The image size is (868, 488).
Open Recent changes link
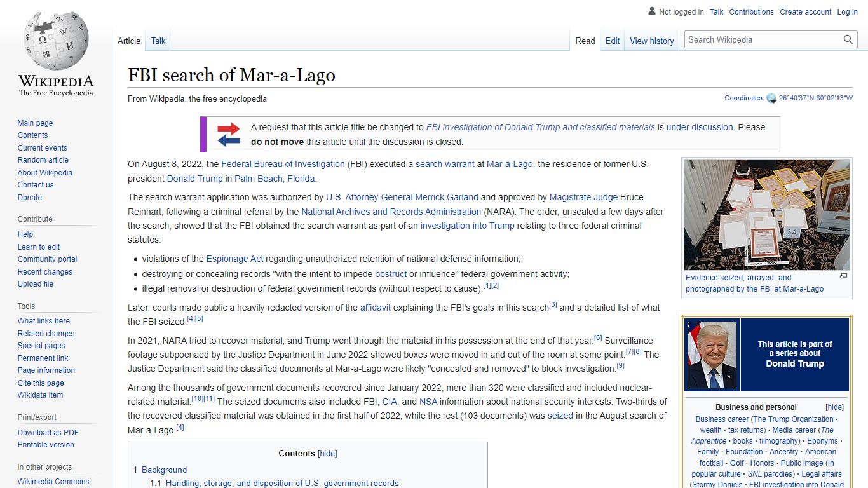pos(44,272)
